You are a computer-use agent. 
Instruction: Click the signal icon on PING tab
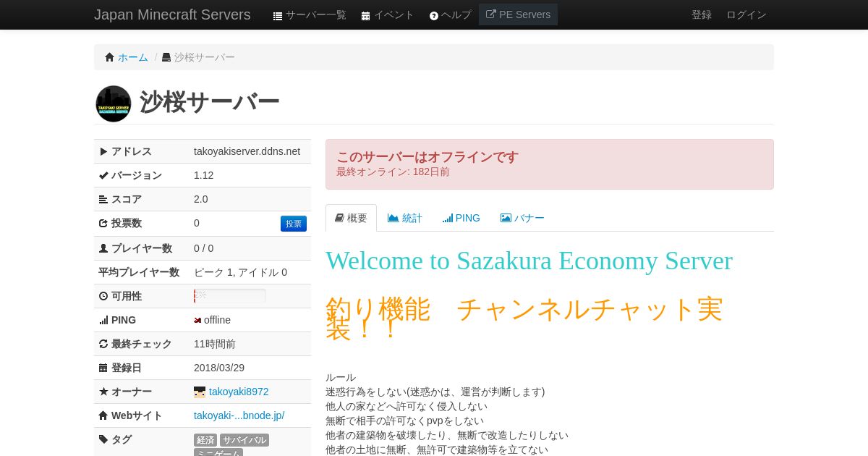coord(448,218)
